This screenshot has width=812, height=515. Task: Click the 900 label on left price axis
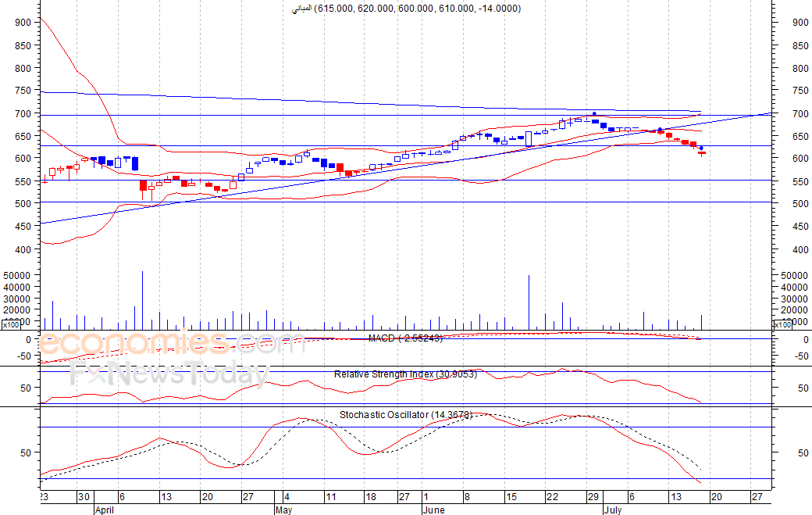coord(23,23)
